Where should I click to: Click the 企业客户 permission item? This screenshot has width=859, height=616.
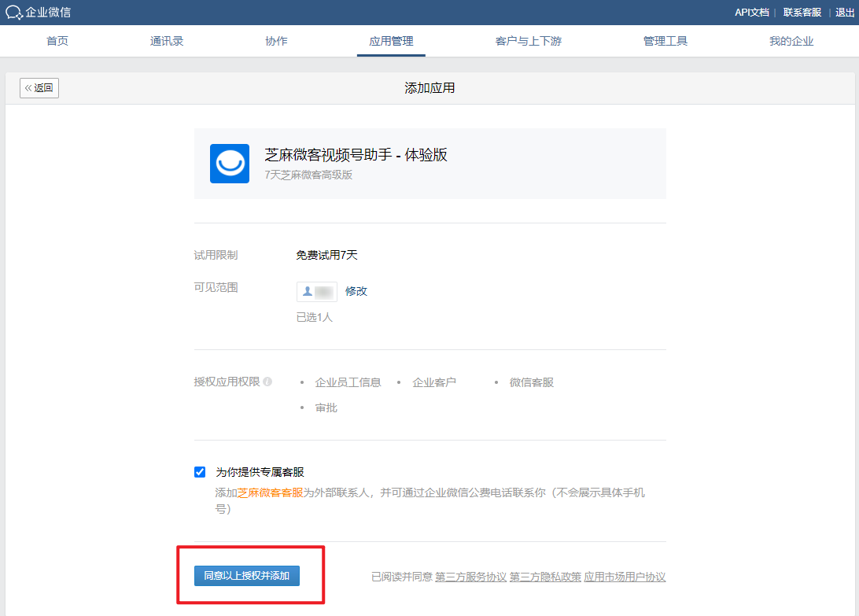pos(434,382)
